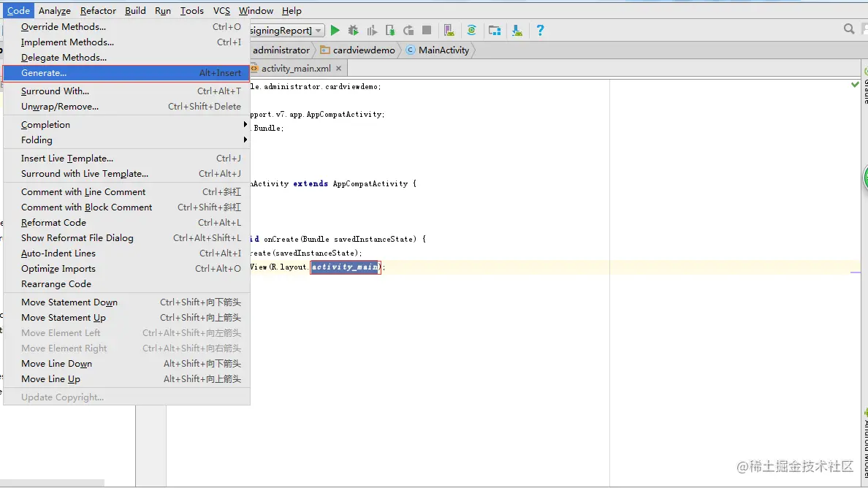Screen dimensions: 868x488
Task: Click the MainActivity class breadcrumb
Action: [x=438, y=50]
